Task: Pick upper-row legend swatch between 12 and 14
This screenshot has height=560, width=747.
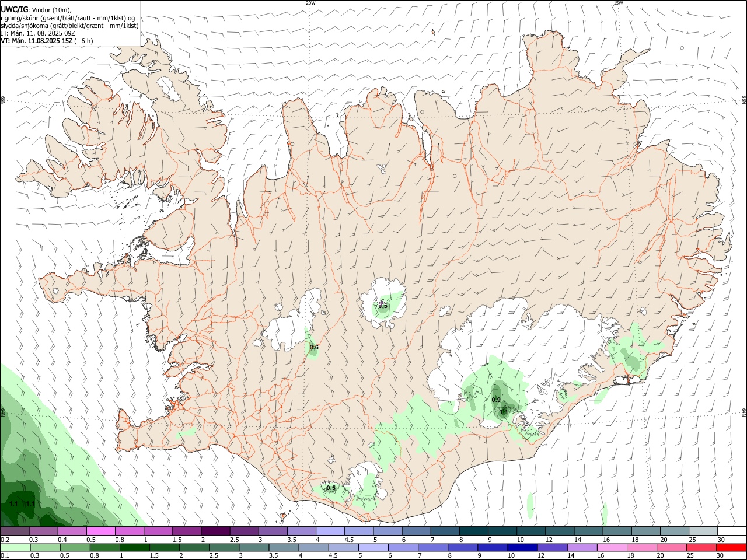Action: coord(560,531)
